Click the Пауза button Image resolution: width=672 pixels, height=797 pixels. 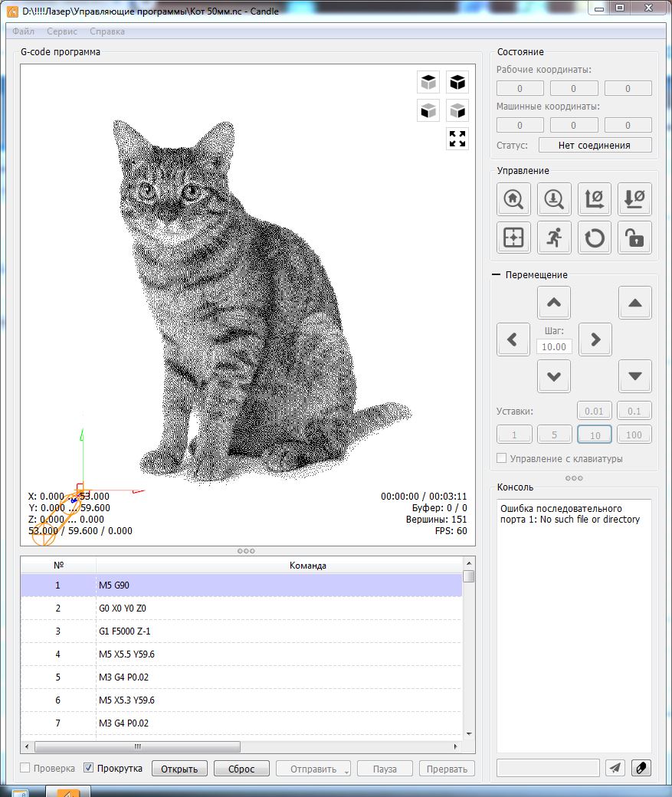pyautogui.click(x=385, y=769)
